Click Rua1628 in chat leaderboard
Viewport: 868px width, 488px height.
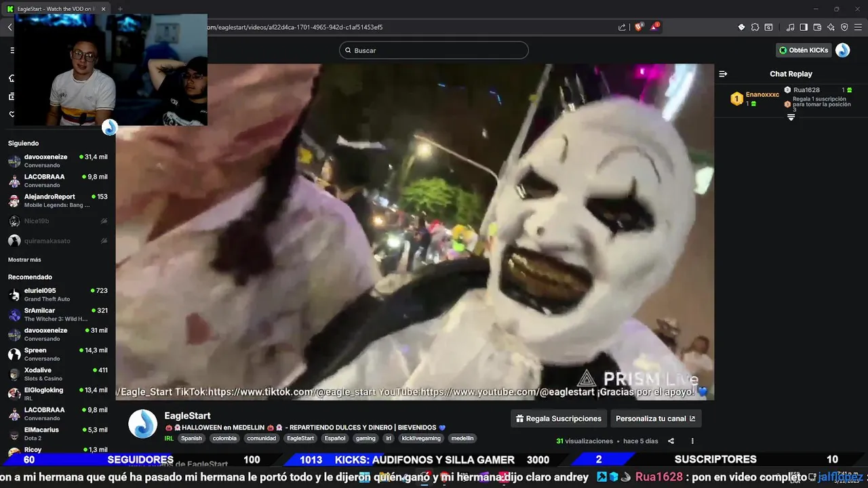coord(806,90)
